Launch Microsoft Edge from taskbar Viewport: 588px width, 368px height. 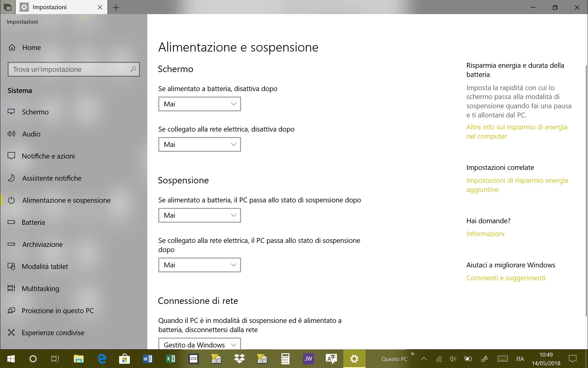click(102, 359)
